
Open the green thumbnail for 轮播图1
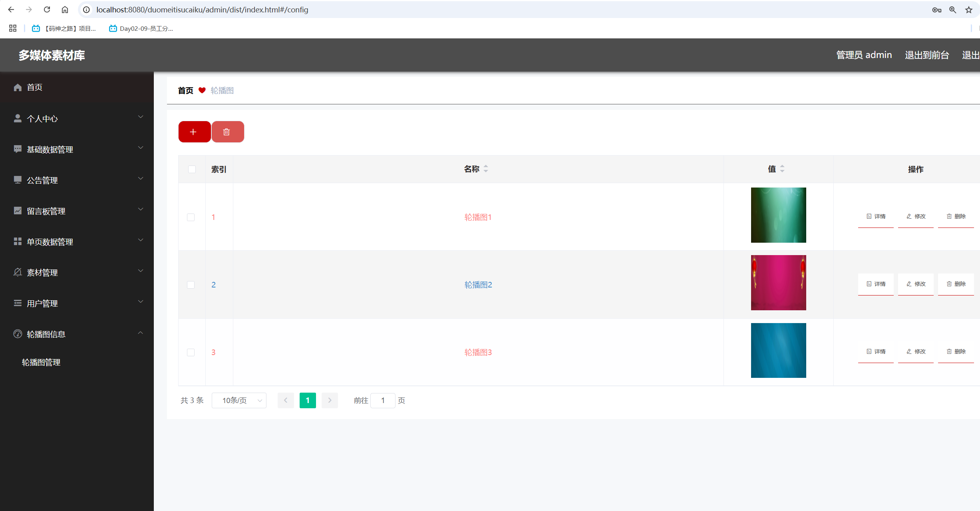[778, 215]
